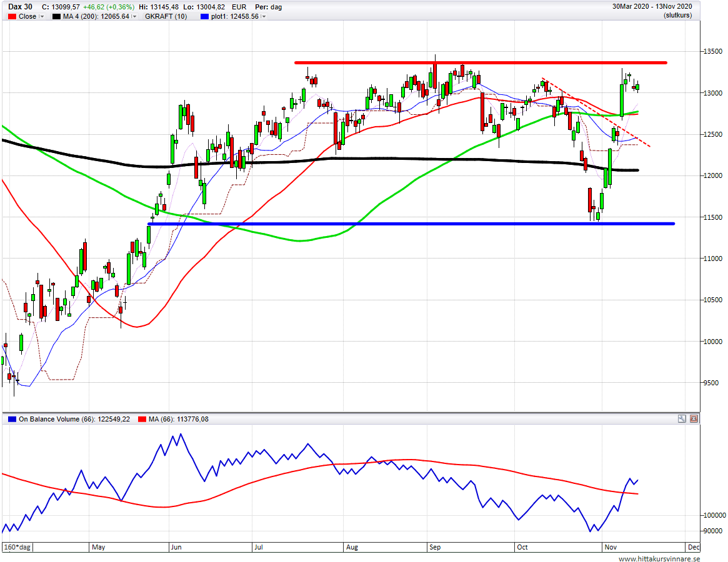Expand the Close series dropdown arrow

pos(42,16)
